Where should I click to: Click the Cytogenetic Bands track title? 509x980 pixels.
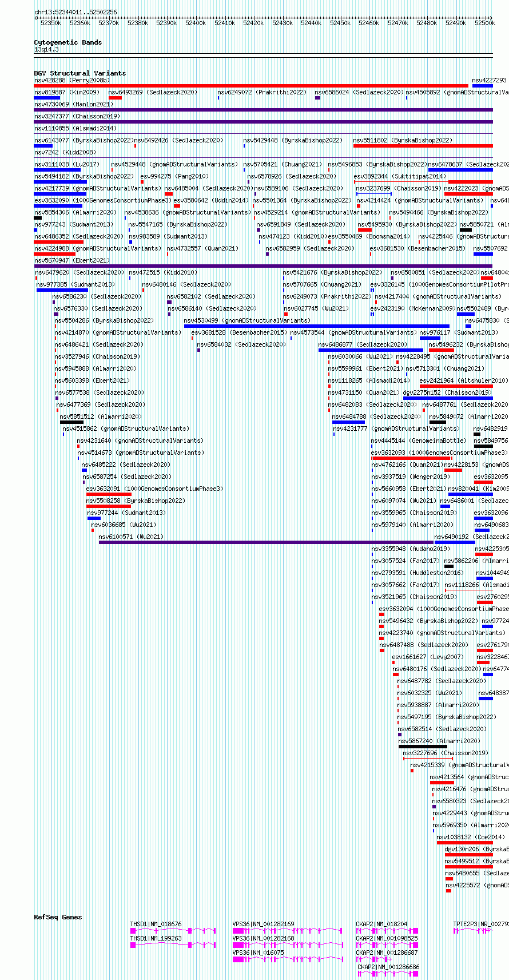coord(67,42)
